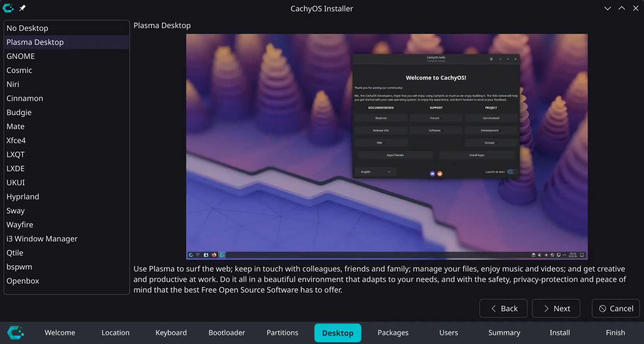This screenshot has width=644, height=344.
Task: Click the right chevron icon on Next
Action: pos(546,309)
